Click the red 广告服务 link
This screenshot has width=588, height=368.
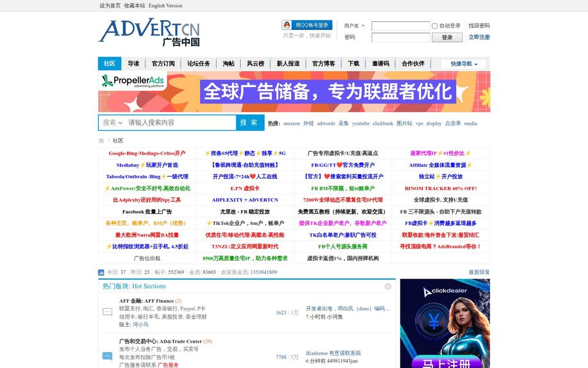[168, 365]
